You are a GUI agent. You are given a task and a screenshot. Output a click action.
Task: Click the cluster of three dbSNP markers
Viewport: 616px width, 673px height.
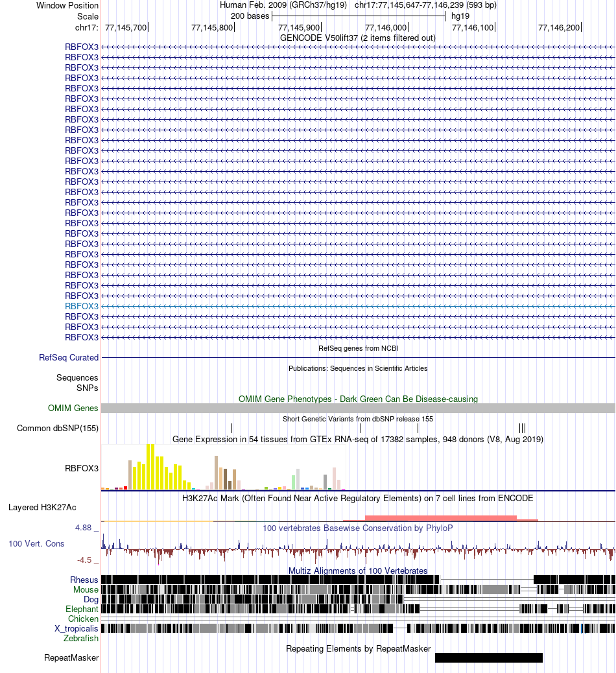point(522,428)
